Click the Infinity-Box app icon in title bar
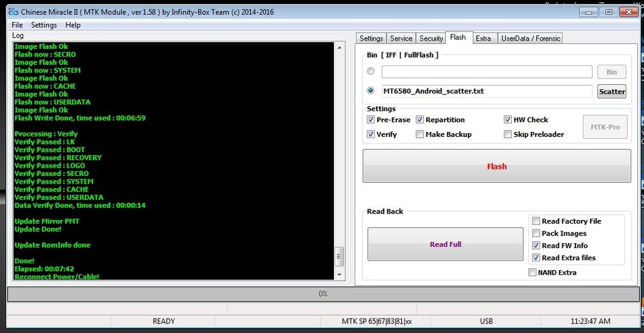644x333 pixels. (12, 11)
